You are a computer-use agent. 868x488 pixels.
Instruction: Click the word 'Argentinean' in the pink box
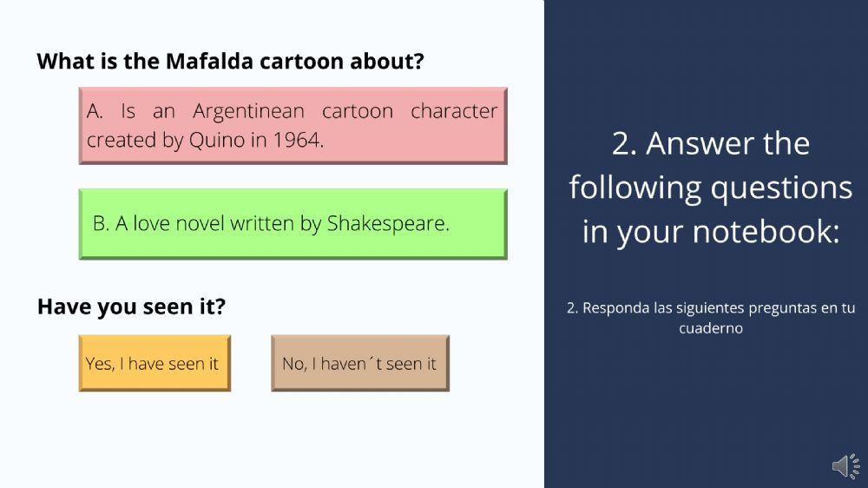point(248,111)
